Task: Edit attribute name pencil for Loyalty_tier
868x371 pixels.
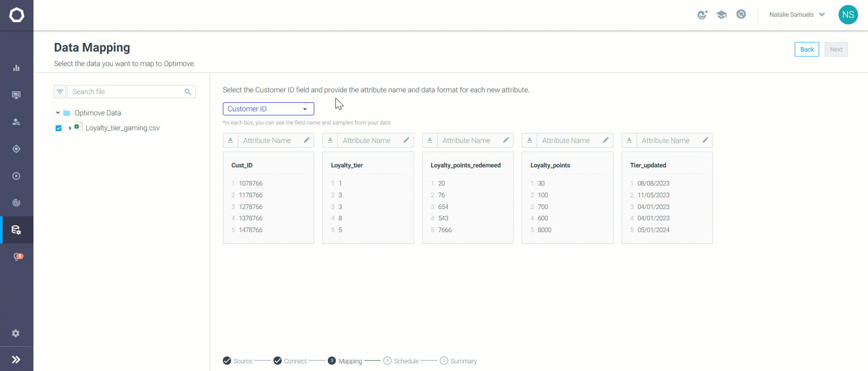Action: click(x=406, y=140)
